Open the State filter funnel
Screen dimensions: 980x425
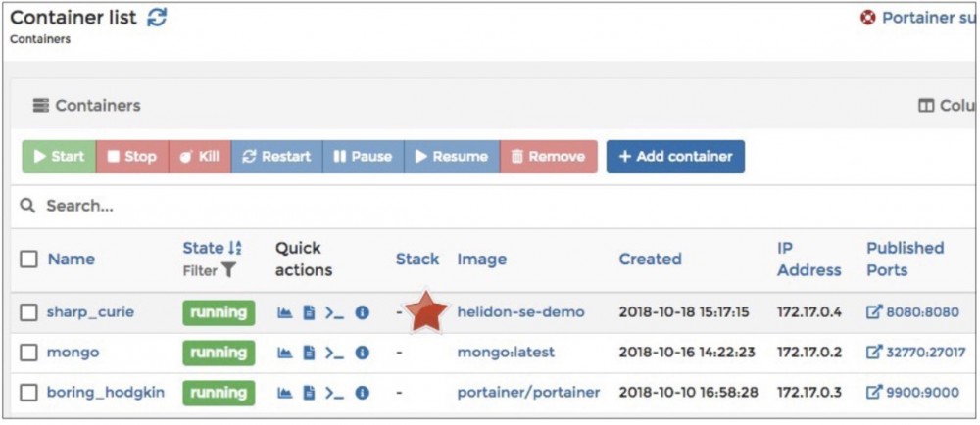(x=228, y=271)
